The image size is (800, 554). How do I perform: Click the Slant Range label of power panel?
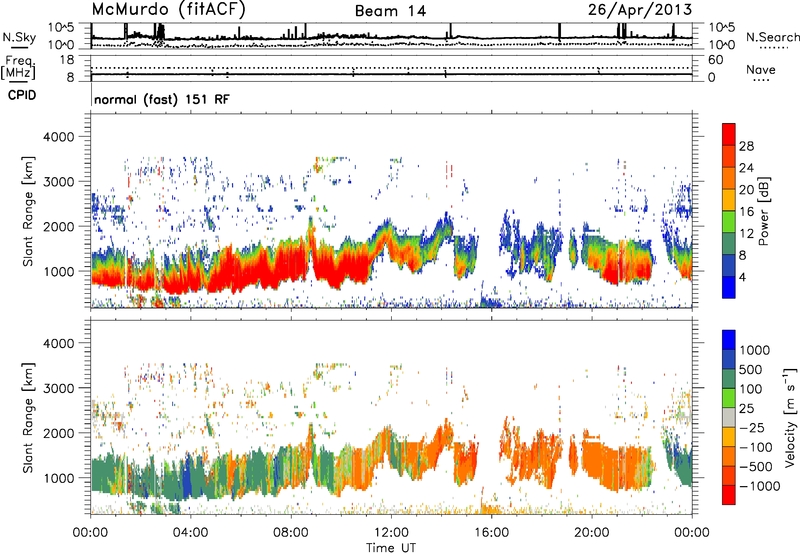(28, 211)
